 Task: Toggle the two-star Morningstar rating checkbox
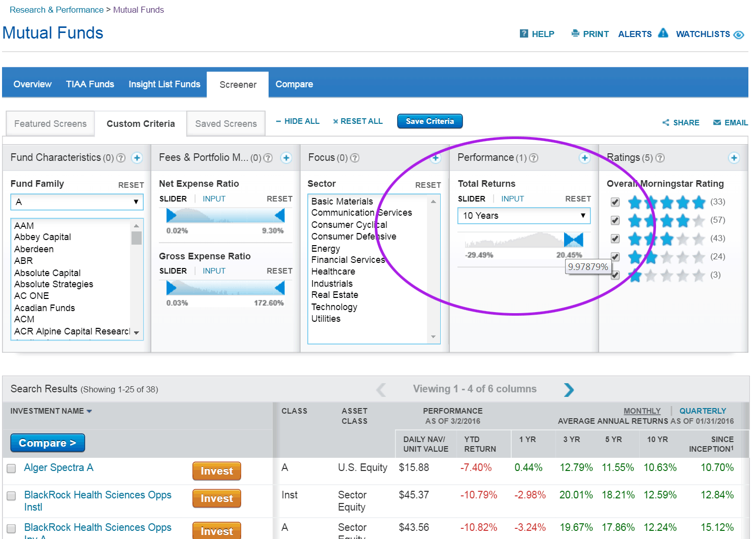[615, 257]
